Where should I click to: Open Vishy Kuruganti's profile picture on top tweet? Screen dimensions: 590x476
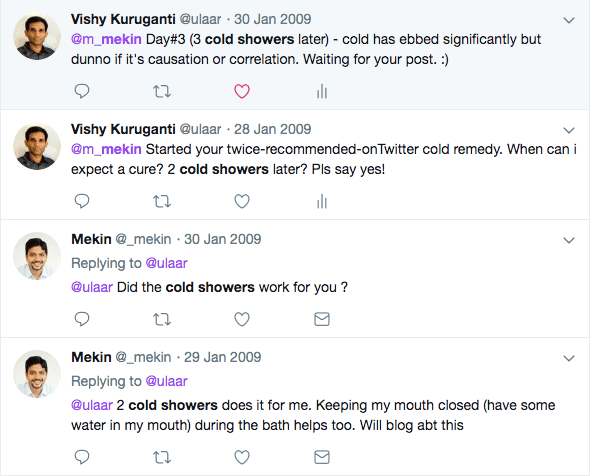[37, 36]
